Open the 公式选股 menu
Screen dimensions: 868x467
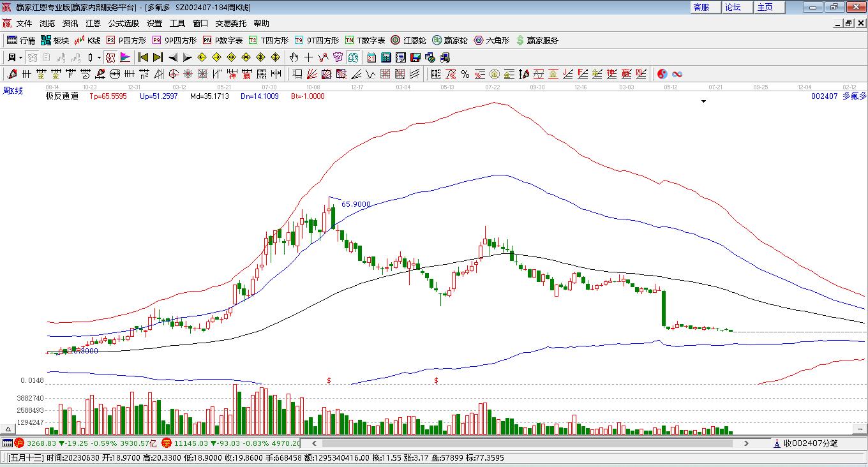point(124,23)
